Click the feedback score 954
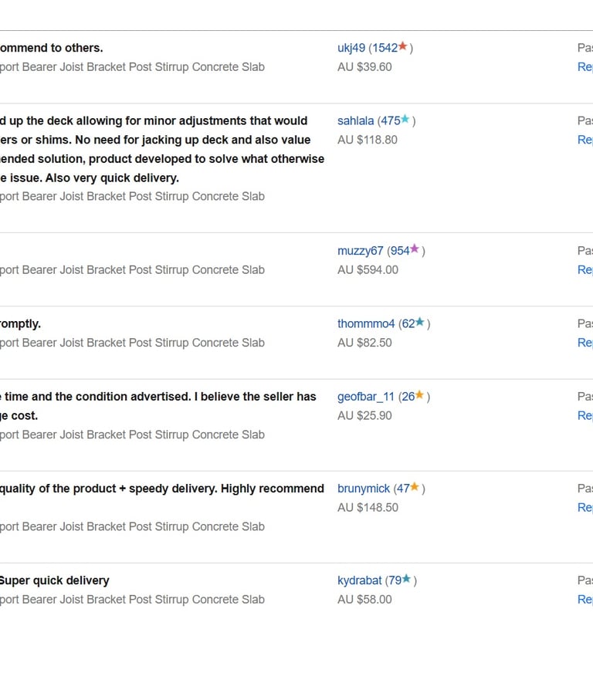Viewport: 593px width, 700px height. coord(399,250)
